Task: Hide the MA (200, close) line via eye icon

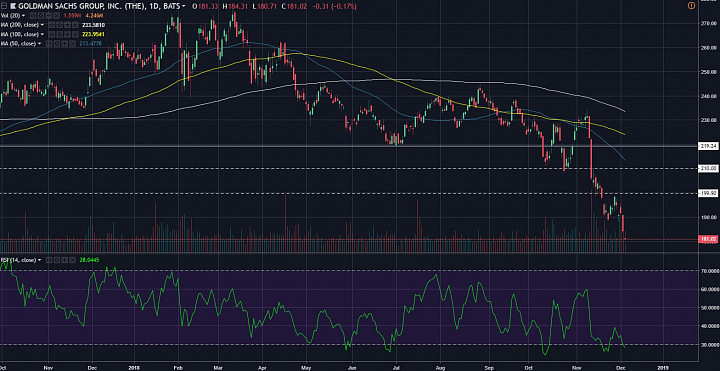Action: click(51, 25)
